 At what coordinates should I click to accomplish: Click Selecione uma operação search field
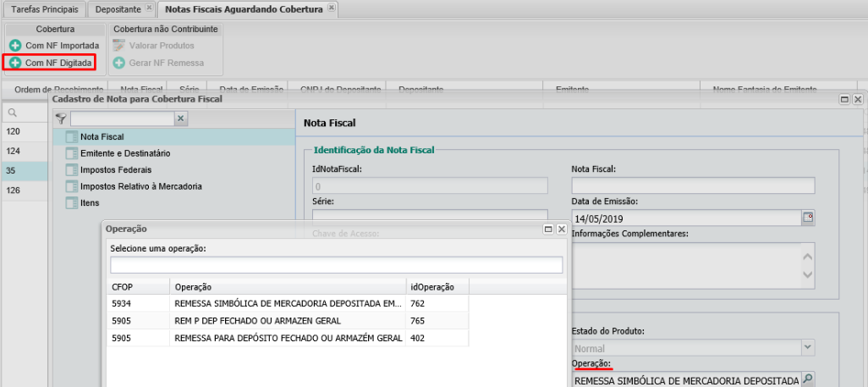pos(337,265)
